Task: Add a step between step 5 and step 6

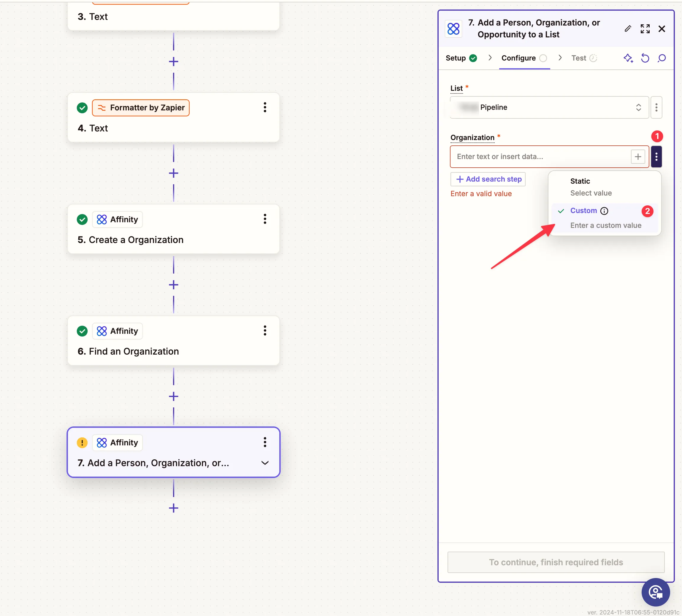Action: (x=174, y=285)
